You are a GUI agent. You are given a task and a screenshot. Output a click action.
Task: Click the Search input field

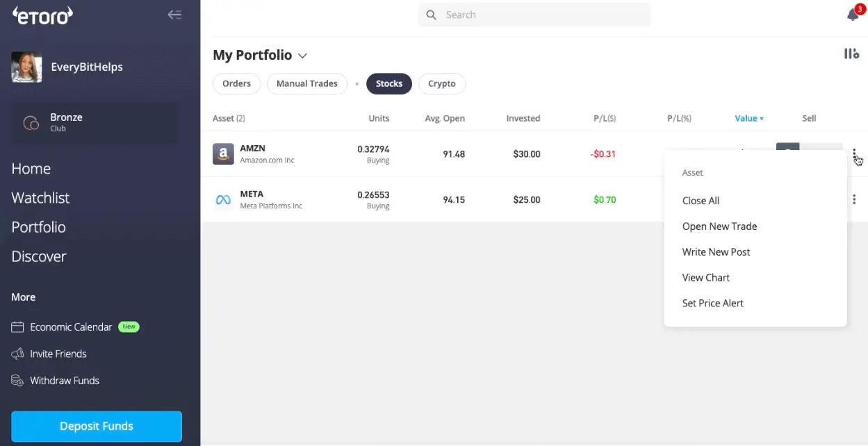click(x=534, y=15)
